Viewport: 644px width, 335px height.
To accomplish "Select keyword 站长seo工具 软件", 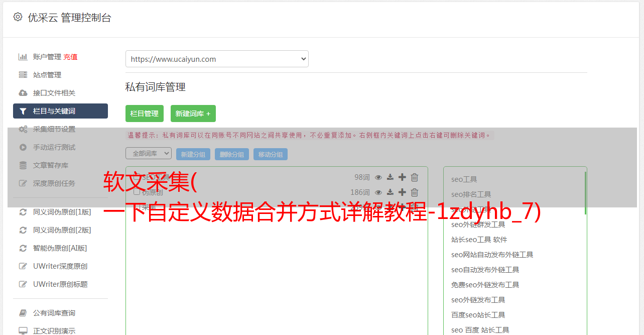I will pyautogui.click(x=479, y=240).
